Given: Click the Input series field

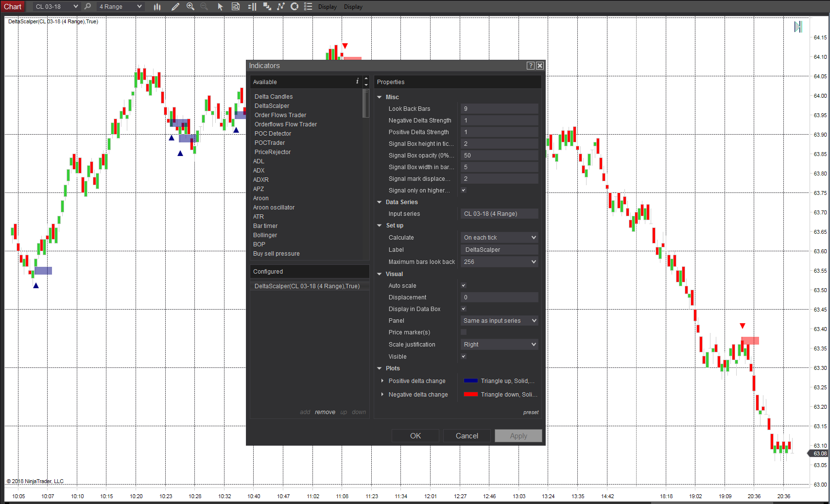Looking at the screenshot, I should tap(499, 214).
